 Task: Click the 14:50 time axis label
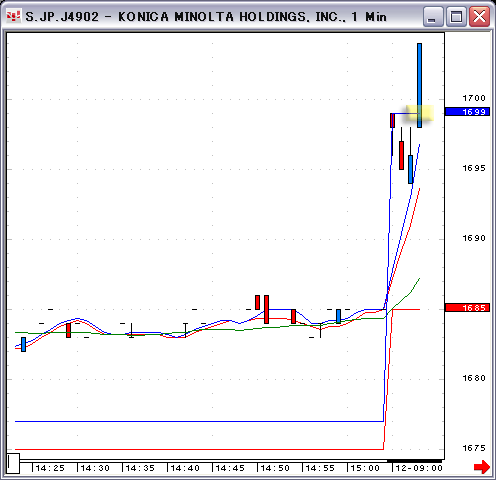point(275,468)
